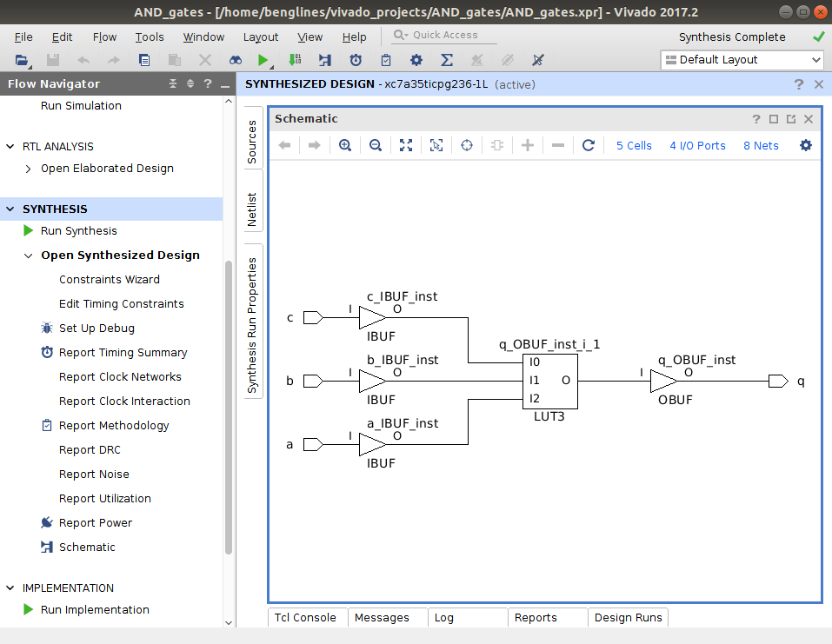Open Schematic via the main toolbar icon
This screenshot has width=832, height=644.
(325, 60)
